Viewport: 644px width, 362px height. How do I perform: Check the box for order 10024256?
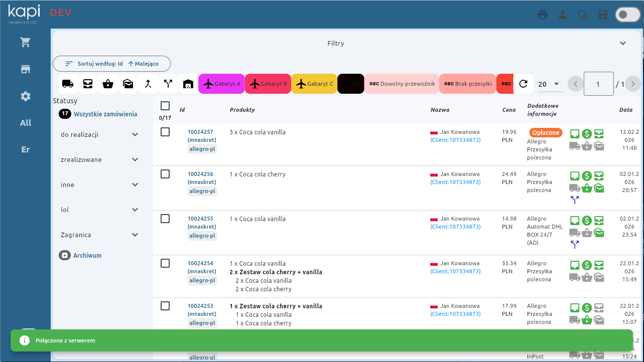pos(165,174)
